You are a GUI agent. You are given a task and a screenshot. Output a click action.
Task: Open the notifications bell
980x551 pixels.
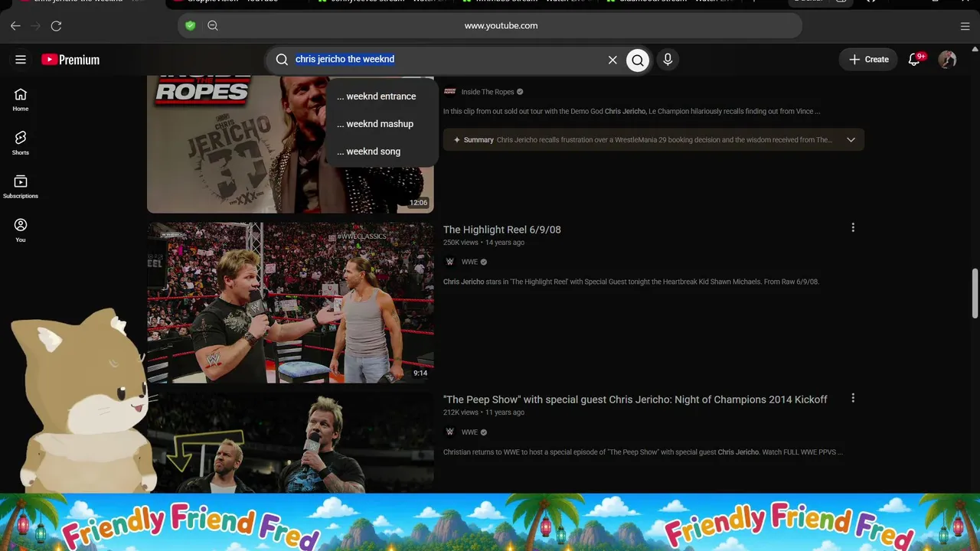[914, 60]
